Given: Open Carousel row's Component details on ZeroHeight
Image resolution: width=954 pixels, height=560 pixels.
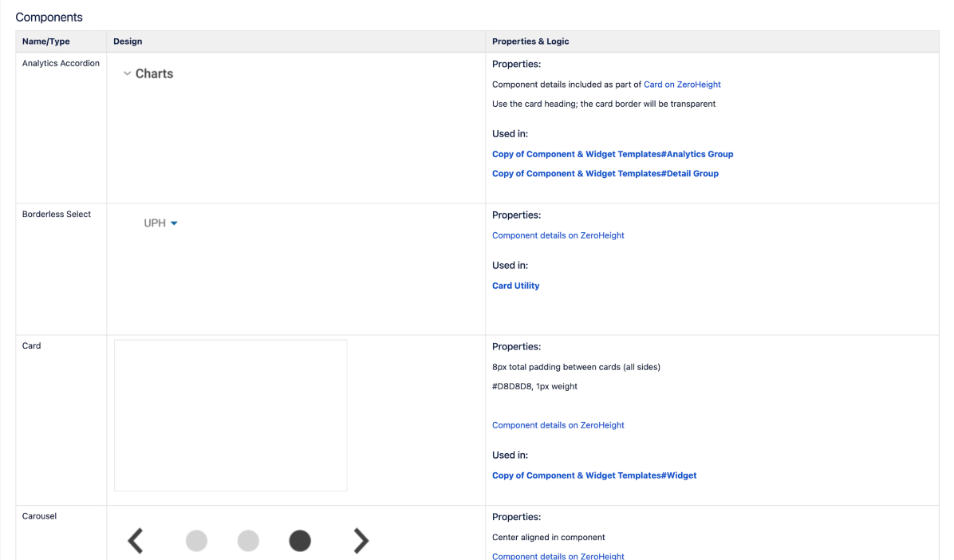Looking at the screenshot, I should 558,556.
